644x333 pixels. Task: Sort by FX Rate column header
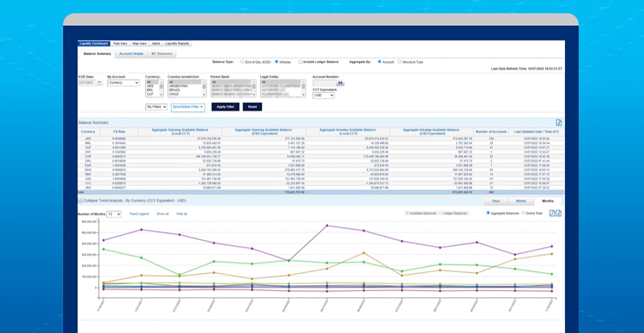coord(118,132)
